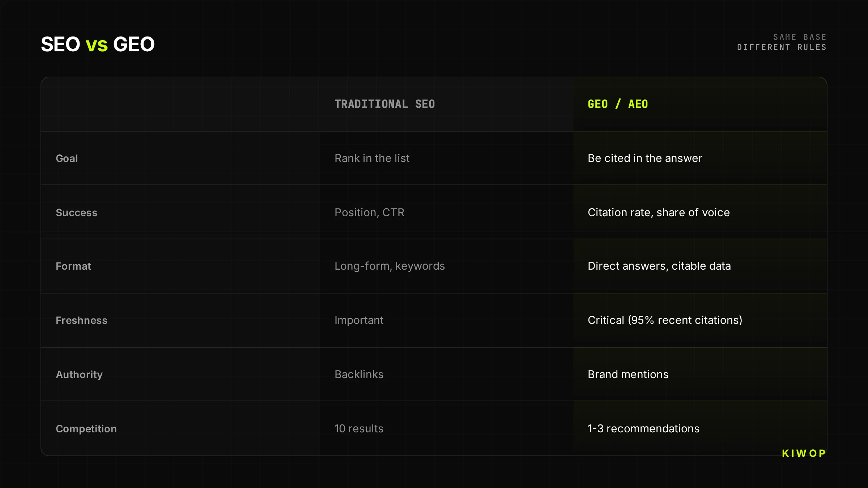
Task: Select the SEO vs GEO title
Action: [98, 44]
